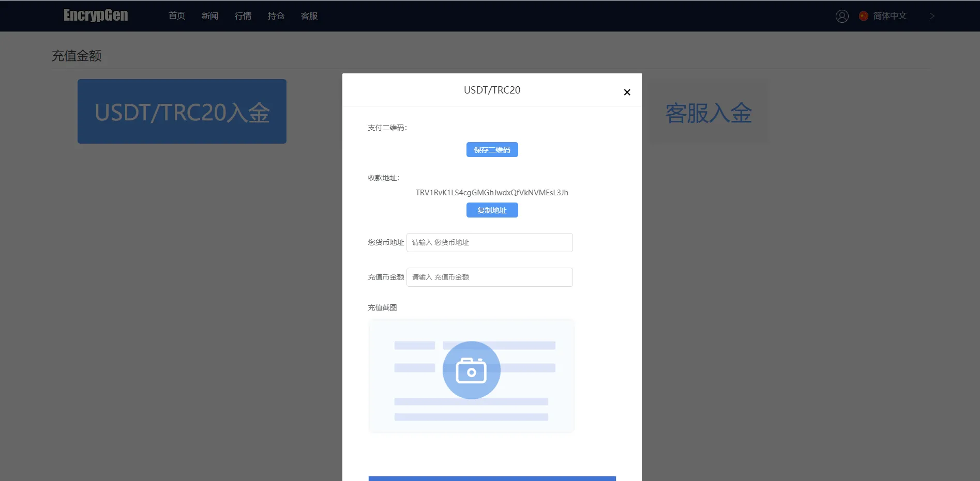980x481 pixels.
Task: Open the 新闻 menu item
Action: pyautogui.click(x=209, y=16)
